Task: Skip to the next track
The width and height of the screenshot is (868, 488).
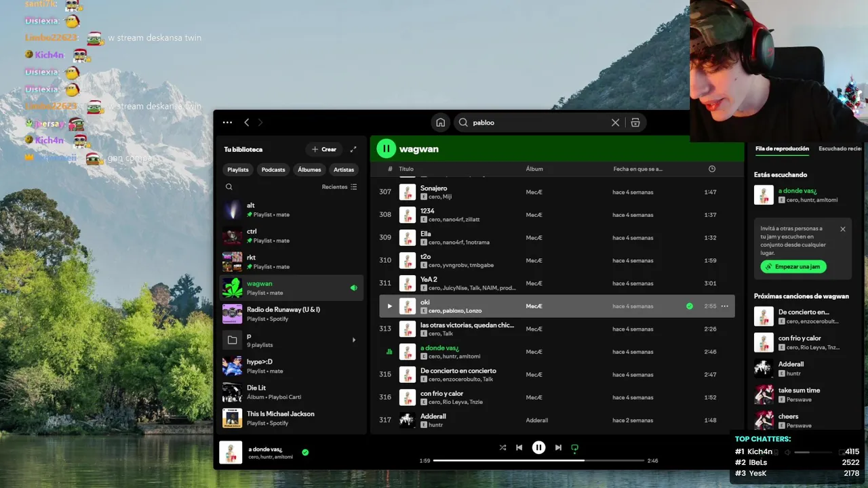Action: (x=558, y=447)
